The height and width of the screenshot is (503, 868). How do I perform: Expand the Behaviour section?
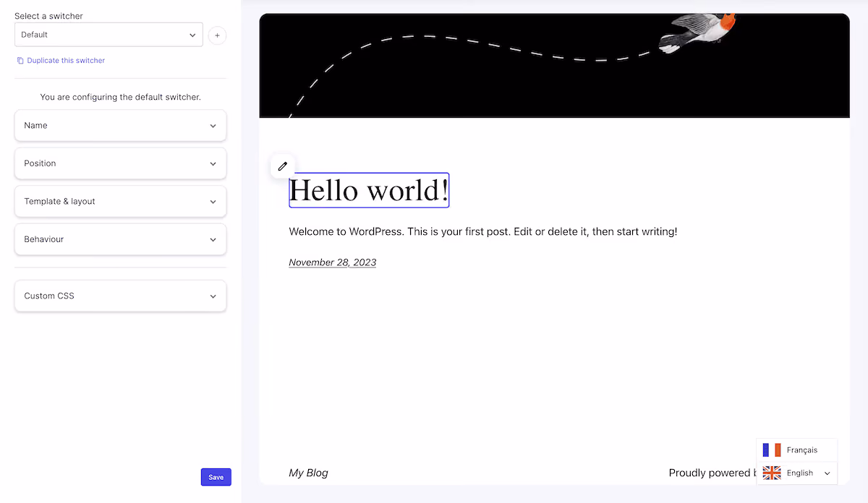pos(120,239)
